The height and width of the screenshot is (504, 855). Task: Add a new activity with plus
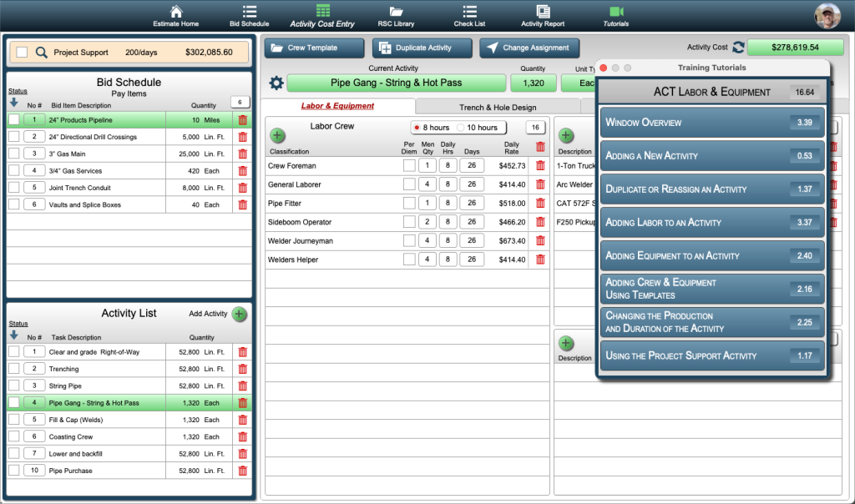coord(239,314)
